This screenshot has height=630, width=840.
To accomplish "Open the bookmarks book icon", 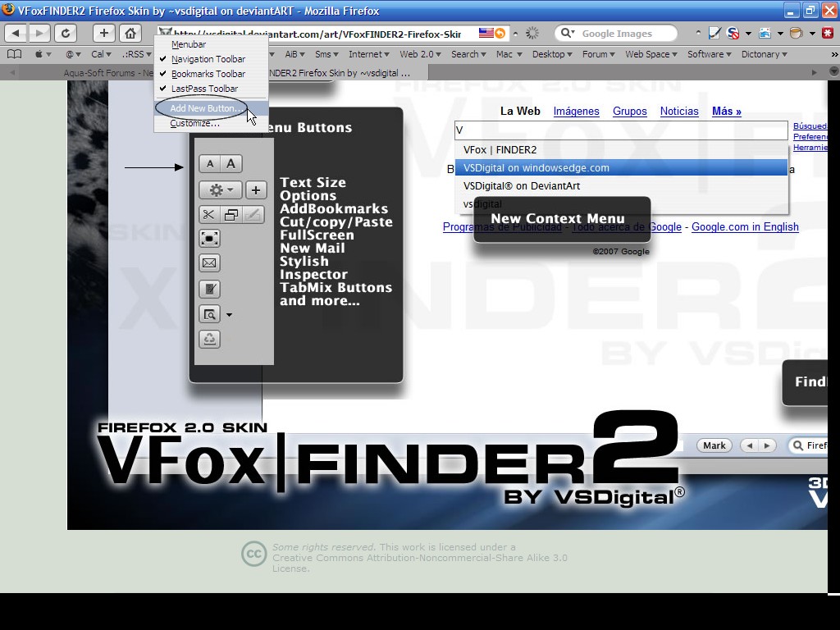I will [15, 54].
